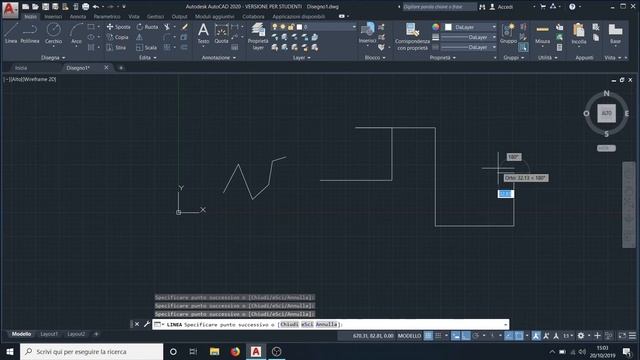Click the Chiudi option in command line
The image size is (640, 360).
coord(290,324)
